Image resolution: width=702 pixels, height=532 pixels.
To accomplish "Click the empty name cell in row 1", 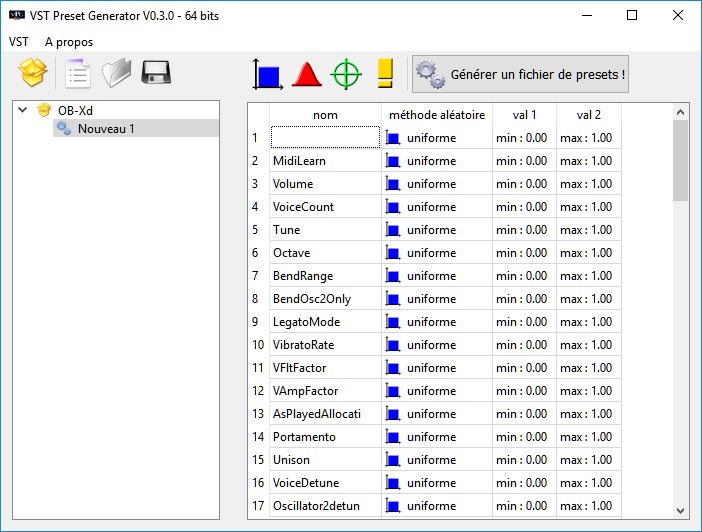I will point(325,137).
